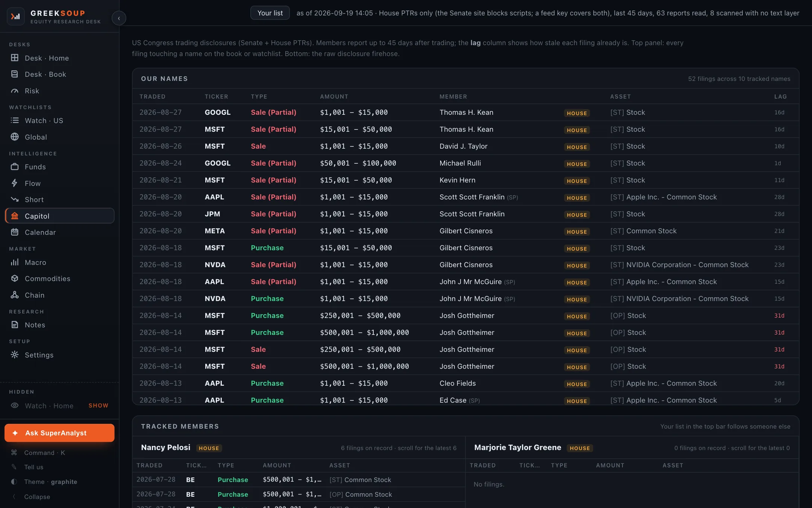This screenshot has width=812, height=508.
Task: Sort Our Names by AMOUNT header
Action: 334,97
